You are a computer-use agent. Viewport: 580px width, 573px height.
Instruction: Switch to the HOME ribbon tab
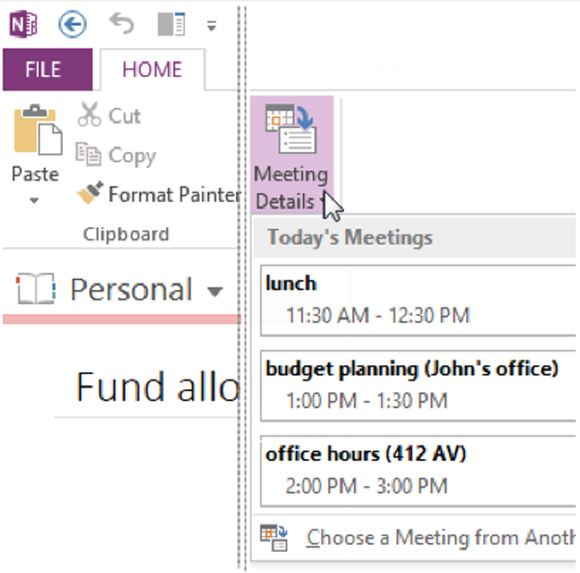152,70
